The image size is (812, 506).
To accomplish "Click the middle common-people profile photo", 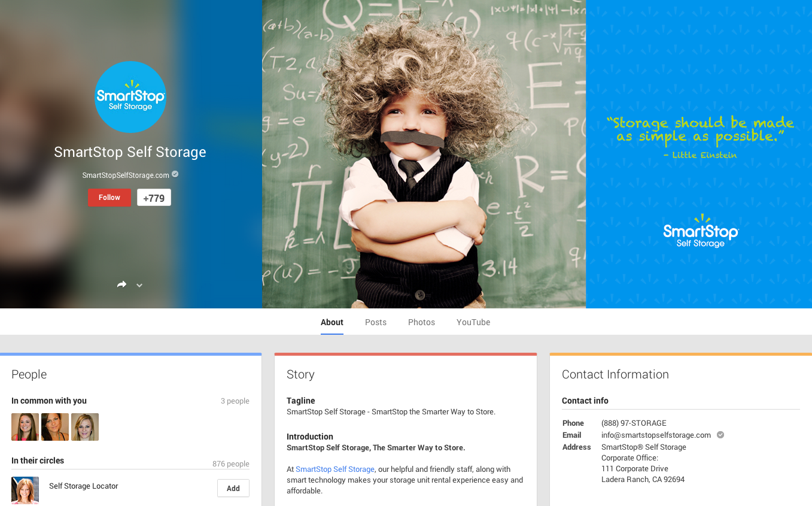I will click(x=55, y=427).
